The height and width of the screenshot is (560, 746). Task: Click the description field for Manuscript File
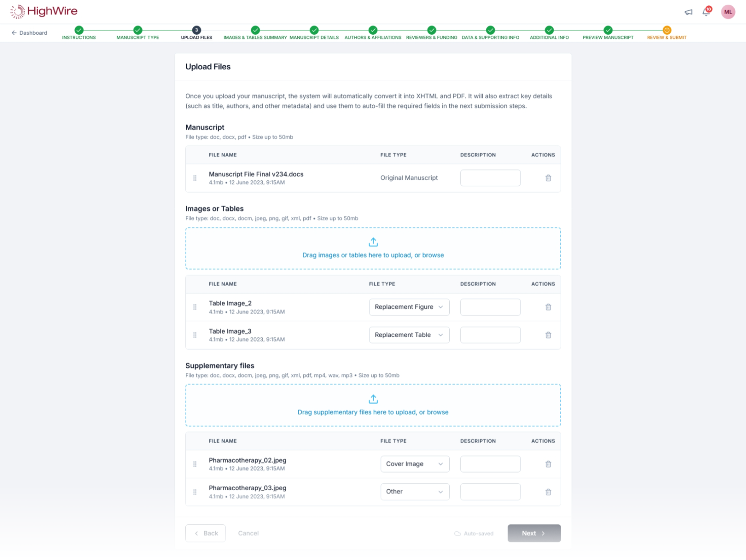(x=490, y=178)
